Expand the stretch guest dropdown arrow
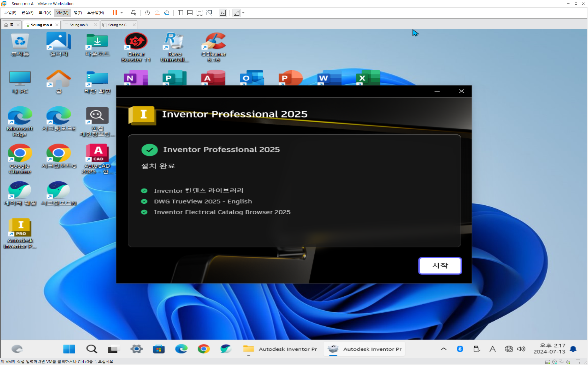The width and height of the screenshot is (588, 365). [243, 13]
